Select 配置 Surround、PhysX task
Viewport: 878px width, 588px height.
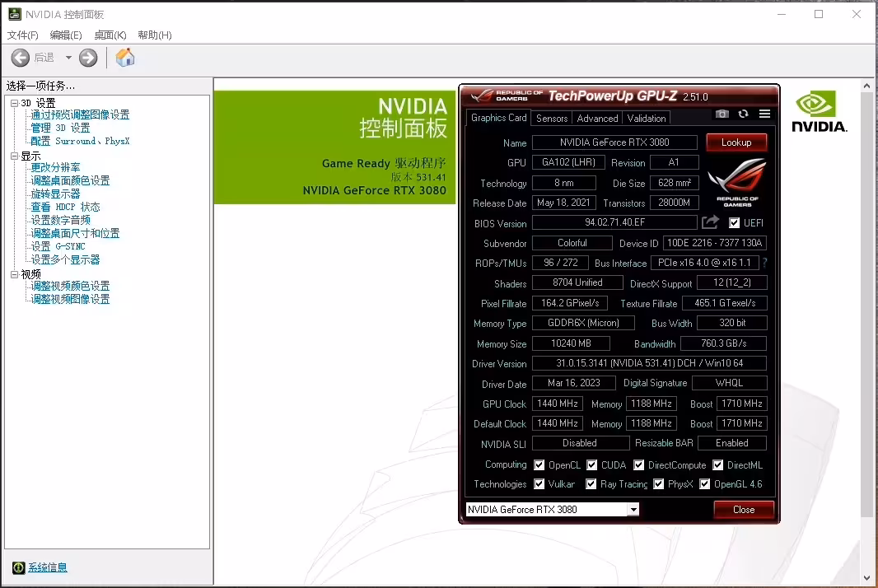point(80,141)
